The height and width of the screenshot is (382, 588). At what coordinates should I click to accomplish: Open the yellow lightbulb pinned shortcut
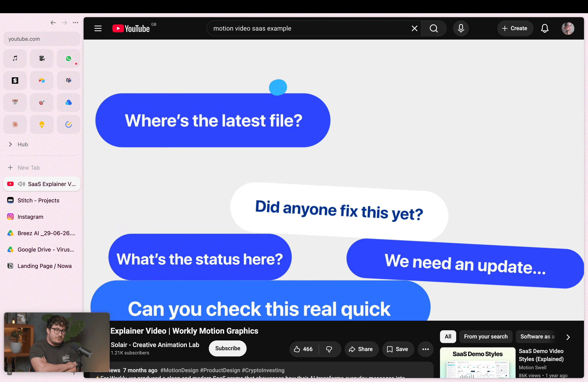(42, 124)
